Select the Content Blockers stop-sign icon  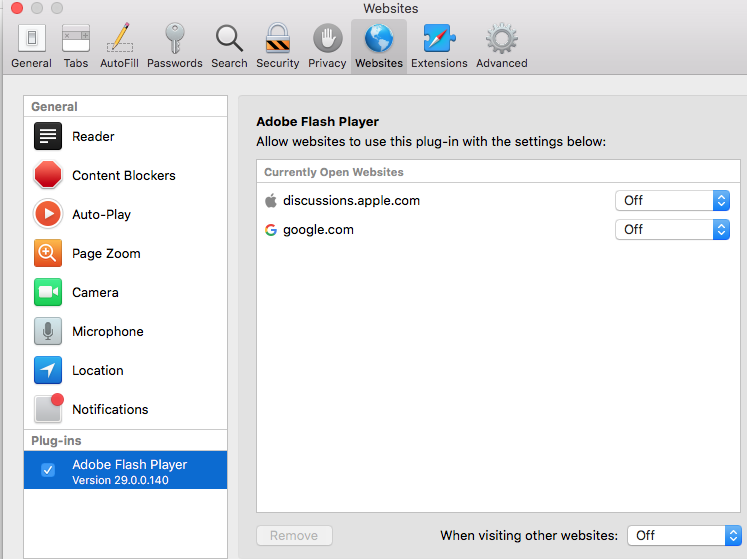point(48,175)
